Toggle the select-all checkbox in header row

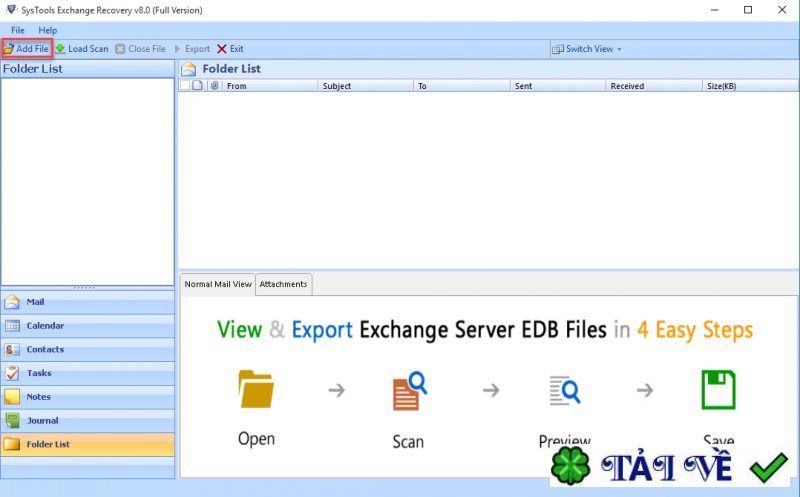coord(185,86)
